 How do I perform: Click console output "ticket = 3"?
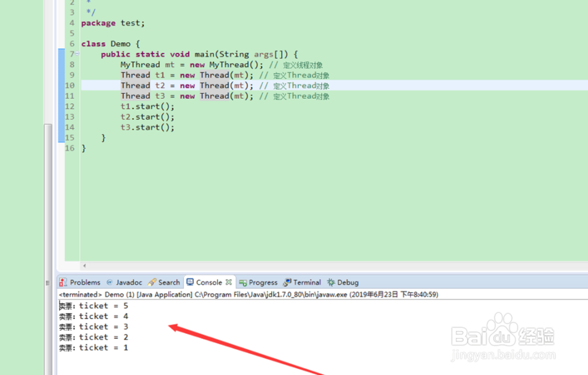tap(103, 327)
